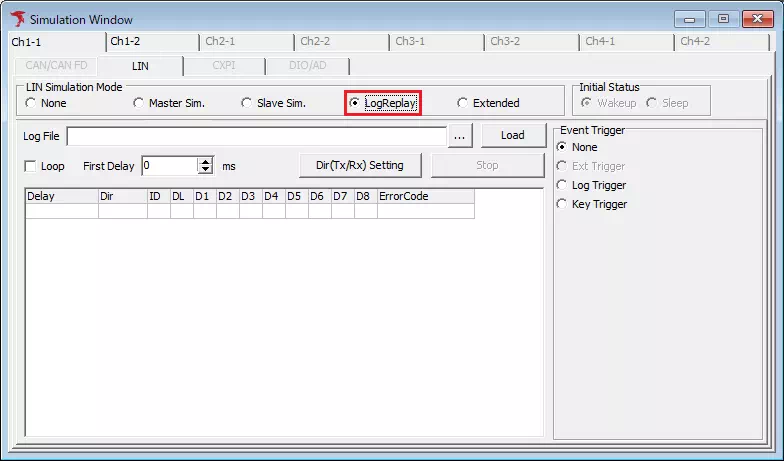Increase First Delay using spinner up arrow

(206, 161)
